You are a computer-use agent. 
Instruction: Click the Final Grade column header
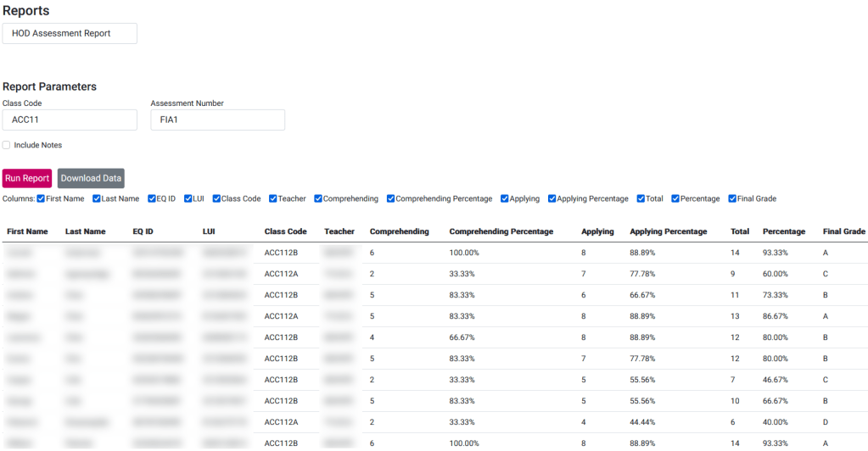pyautogui.click(x=843, y=231)
